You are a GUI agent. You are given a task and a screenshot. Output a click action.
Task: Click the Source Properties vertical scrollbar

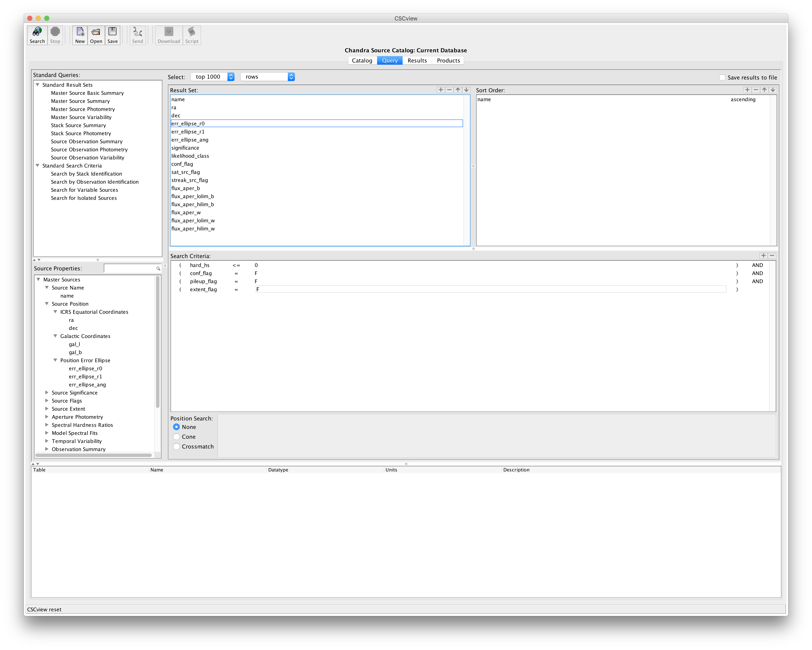point(158,342)
